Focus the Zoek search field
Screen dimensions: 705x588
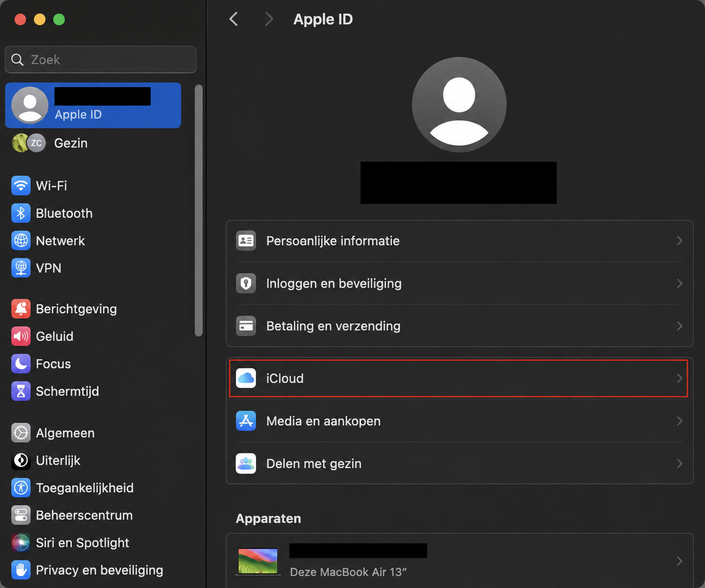[x=101, y=60]
